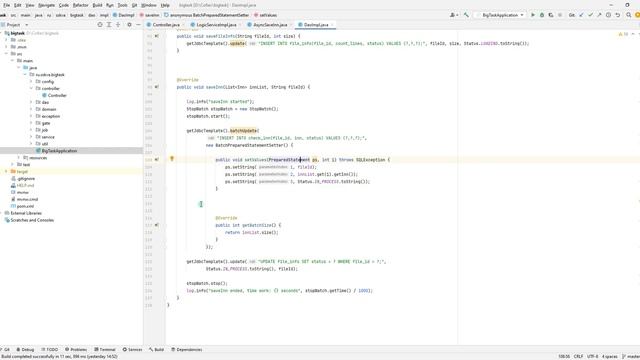640x360 pixels.
Task: Run BigTaskApplication with the green play icon
Action: (x=533, y=15)
